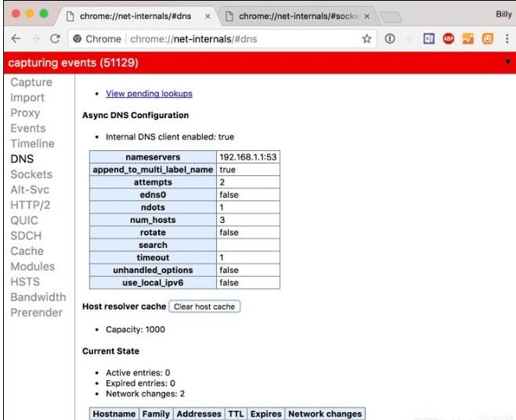This screenshot has height=420, width=516.
Task: Open the Capture section in sidebar
Action: click(x=31, y=82)
